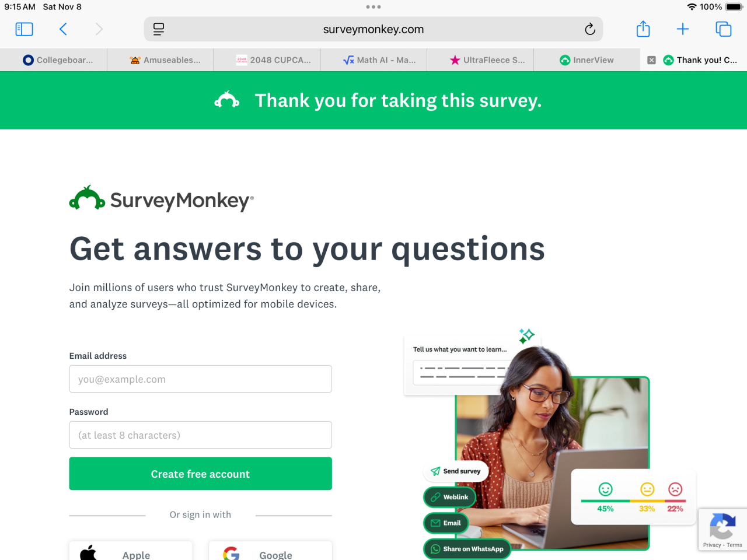Open the page reader menu icon
Image resolution: width=747 pixels, height=560 pixels.
coord(159,29)
